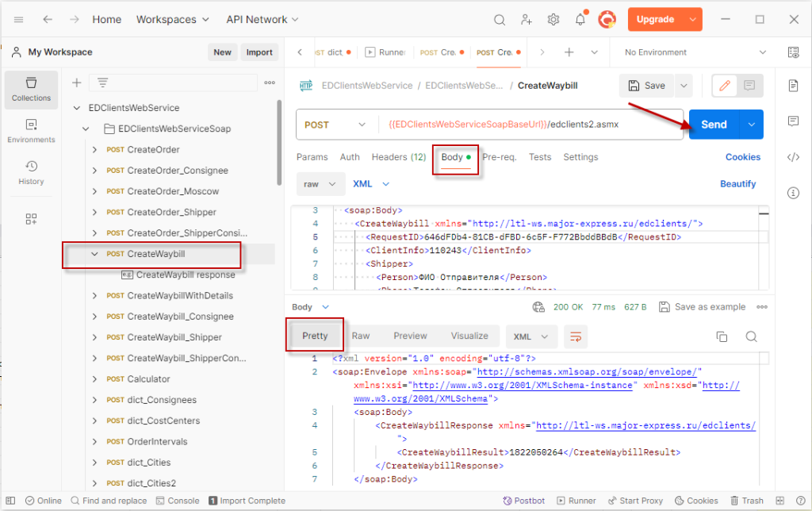Open the Workspaces dropdown
The image size is (812, 511).
[172, 20]
